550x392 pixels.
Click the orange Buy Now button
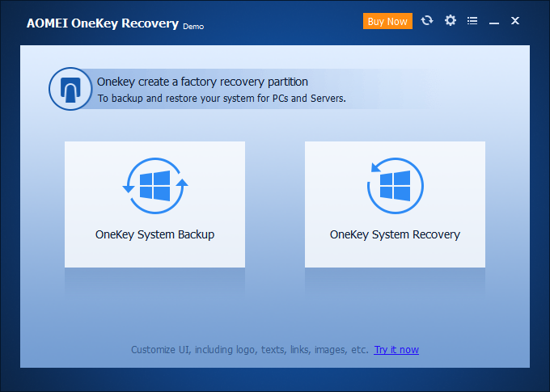coord(387,21)
